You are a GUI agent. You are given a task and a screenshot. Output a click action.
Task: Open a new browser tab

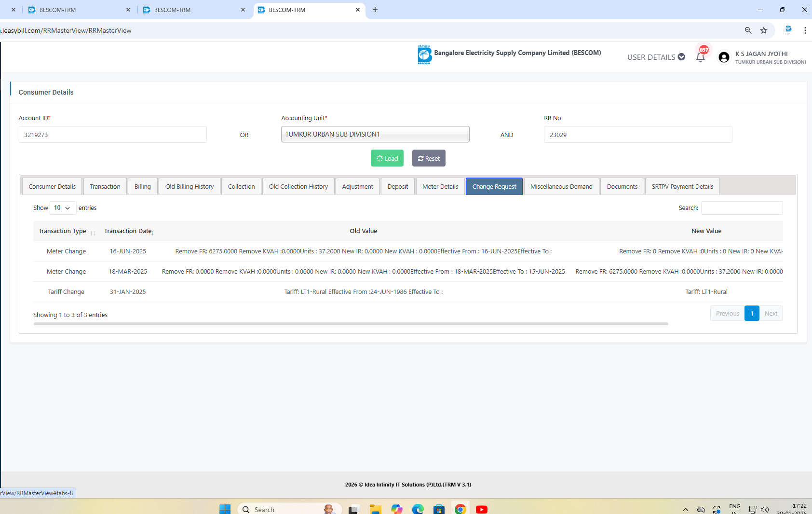375,10
